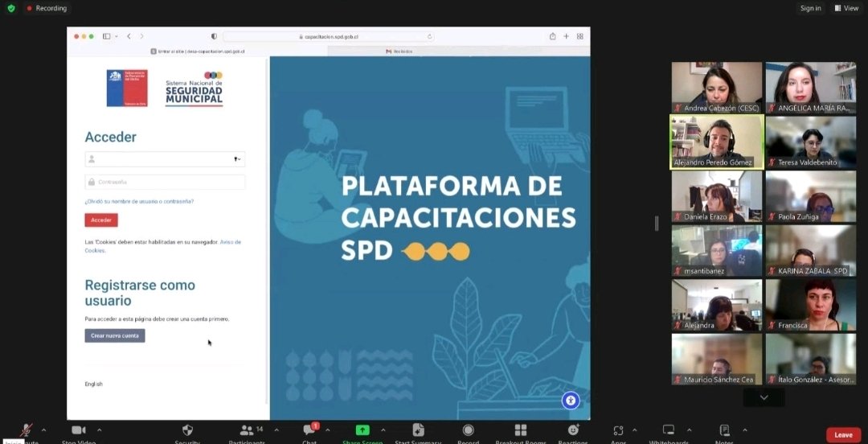Select Andrea Cabezón (CESC) video tile
Image resolution: width=868 pixels, height=444 pixels.
(717, 88)
